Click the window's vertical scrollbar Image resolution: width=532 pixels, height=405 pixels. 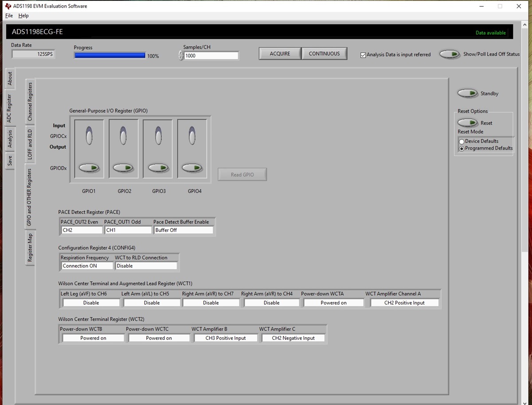click(524, 213)
